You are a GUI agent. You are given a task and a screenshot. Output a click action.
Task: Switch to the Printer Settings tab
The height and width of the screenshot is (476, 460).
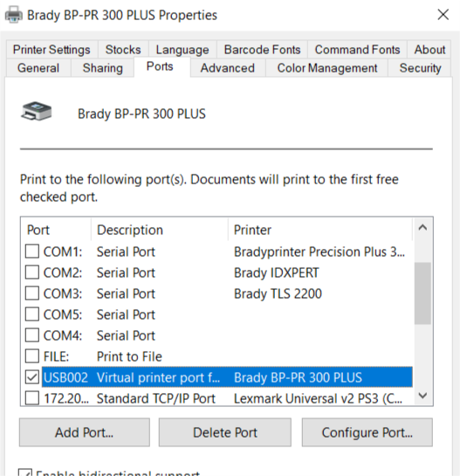pyautogui.click(x=51, y=50)
